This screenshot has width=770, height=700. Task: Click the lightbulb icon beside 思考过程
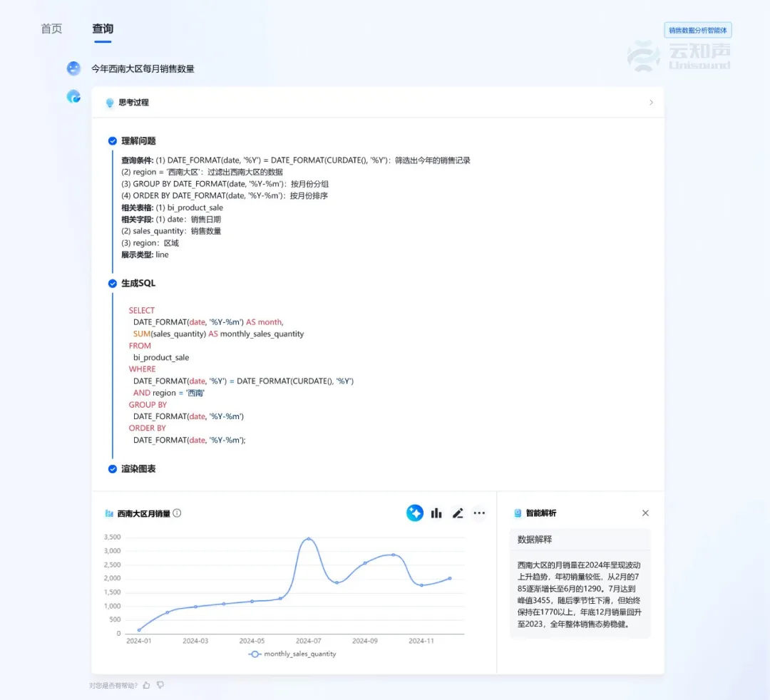point(110,103)
